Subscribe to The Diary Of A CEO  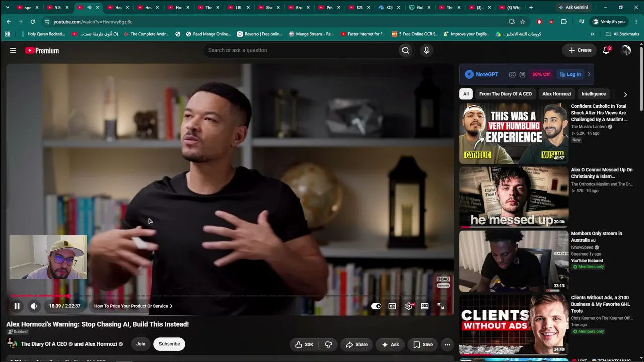[x=169, y=344]
